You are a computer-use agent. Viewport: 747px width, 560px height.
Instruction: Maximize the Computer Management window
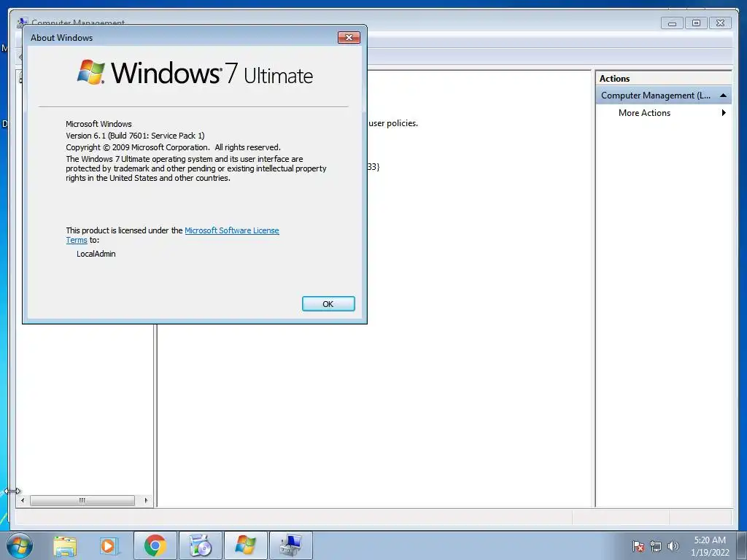tap(696, 23)
